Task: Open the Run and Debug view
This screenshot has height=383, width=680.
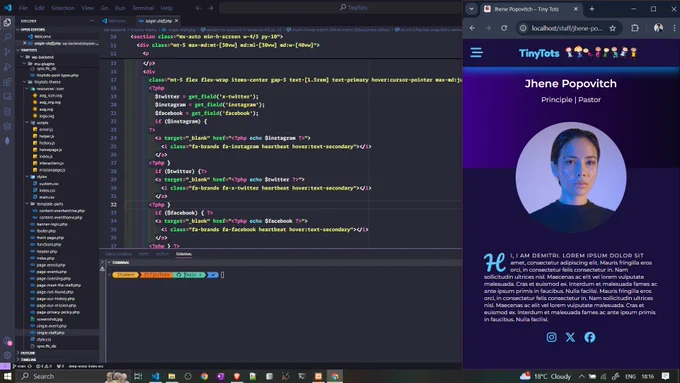Action: point(7,67)
